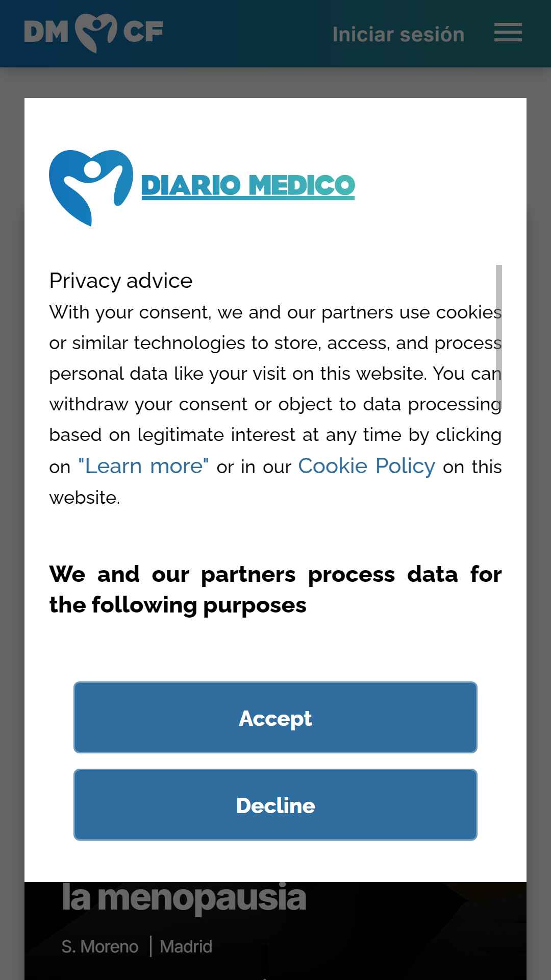
Task: Select the "Privacy advice" heading
Action: (121, 281)
